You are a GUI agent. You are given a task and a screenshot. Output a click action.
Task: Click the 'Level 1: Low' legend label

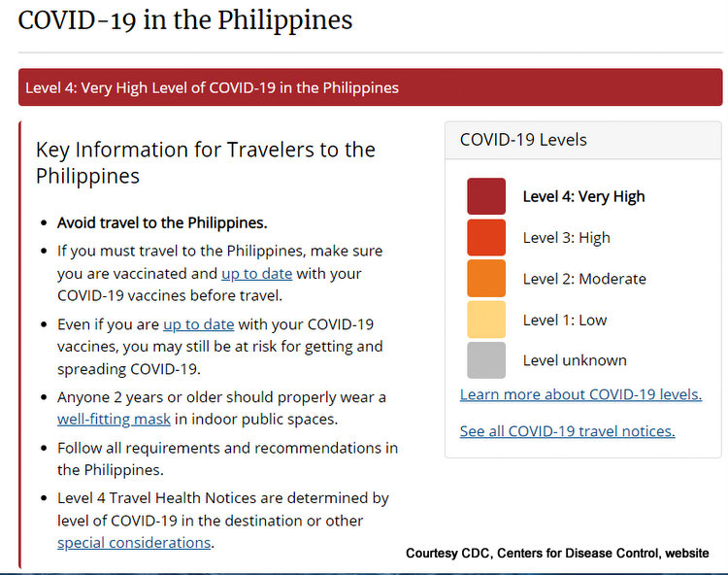coord(565,320)
